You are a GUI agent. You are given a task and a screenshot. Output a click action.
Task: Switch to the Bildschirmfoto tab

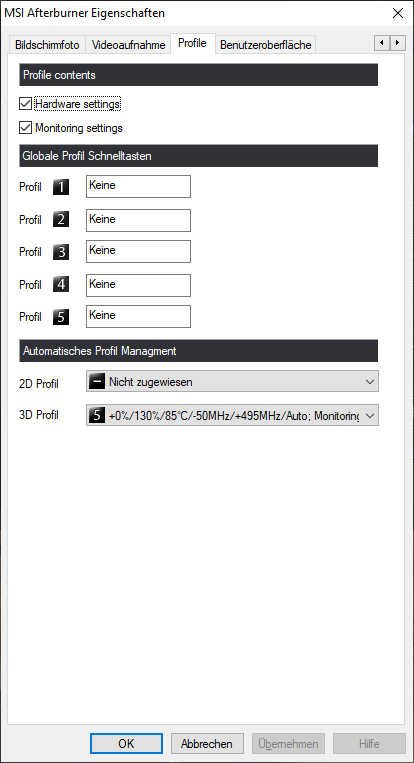(x=47, y=45)
